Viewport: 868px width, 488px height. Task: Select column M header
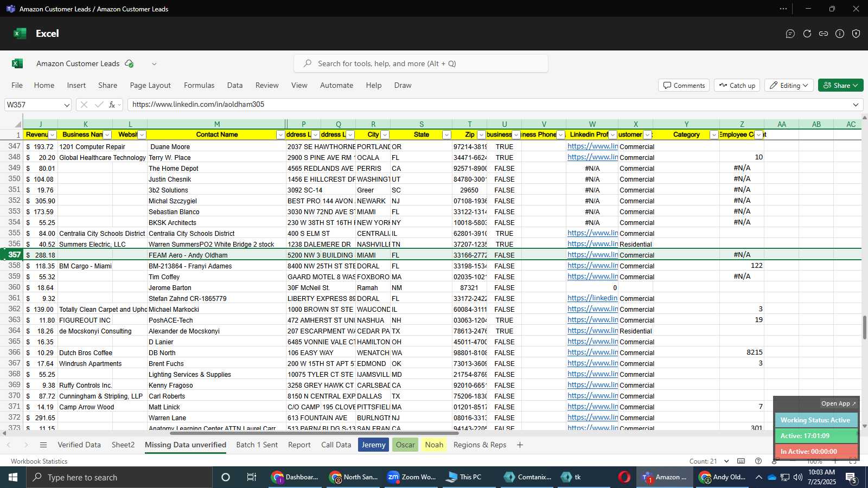tap(217, 124)
